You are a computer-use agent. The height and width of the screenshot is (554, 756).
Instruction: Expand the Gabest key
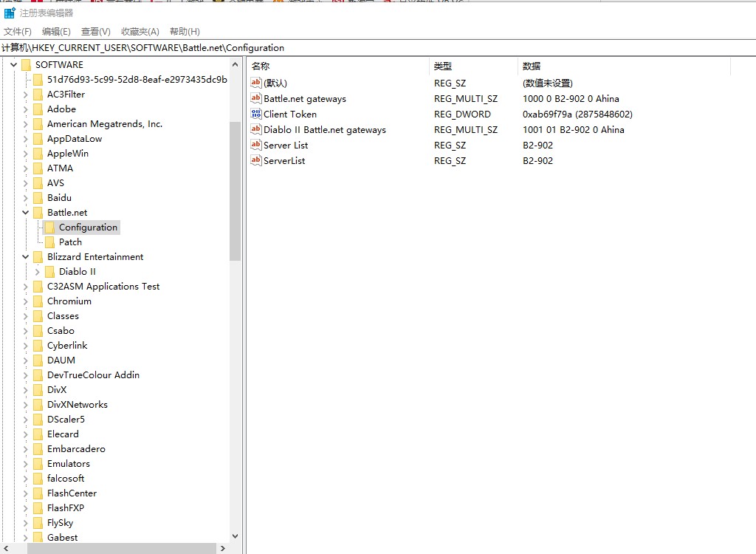[26, 538]
